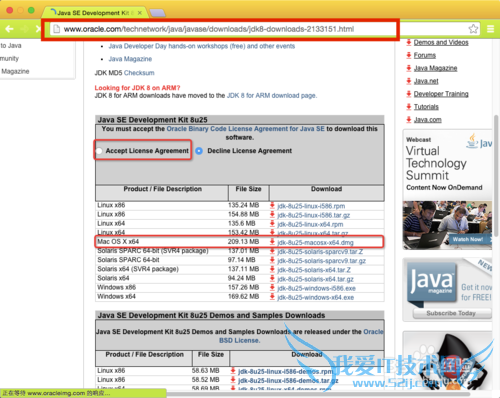Open Demos and Videos sidebar link
The image size is (500, 398).
click(x=441, y=42)
